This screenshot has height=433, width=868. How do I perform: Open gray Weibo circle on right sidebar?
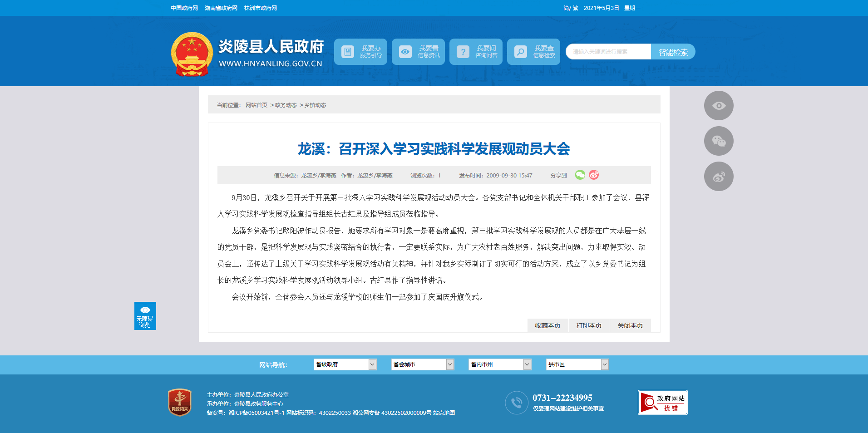click(718, 177)
